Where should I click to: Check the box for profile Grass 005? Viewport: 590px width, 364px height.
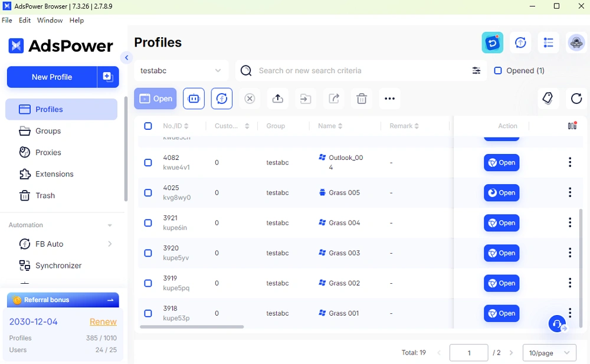click(x=148, y=193)
